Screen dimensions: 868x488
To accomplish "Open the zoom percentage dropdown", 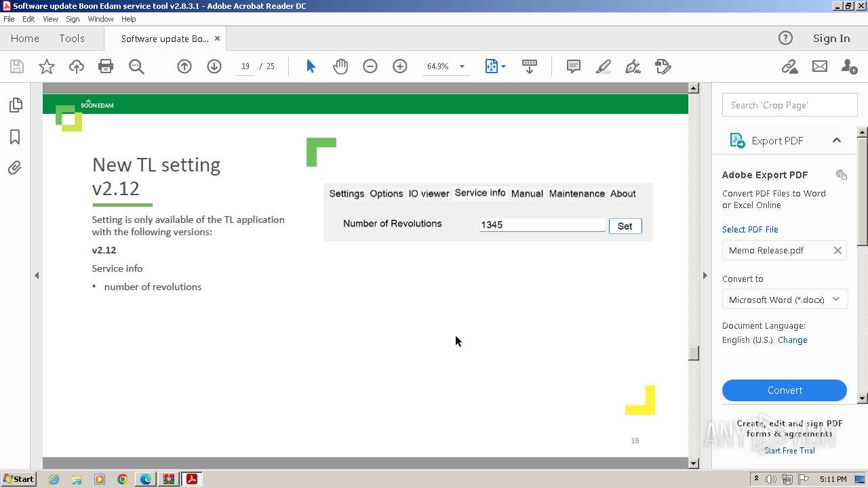I will pos(462,66).
